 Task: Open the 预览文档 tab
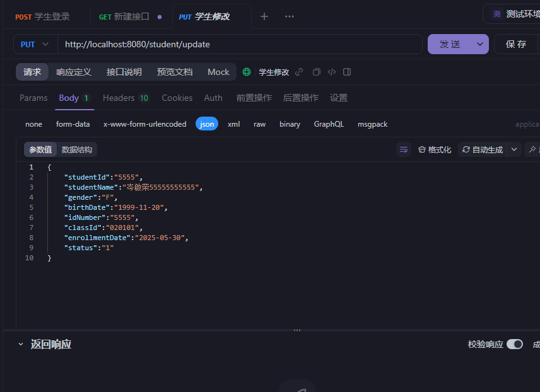(x=175, y=72)
